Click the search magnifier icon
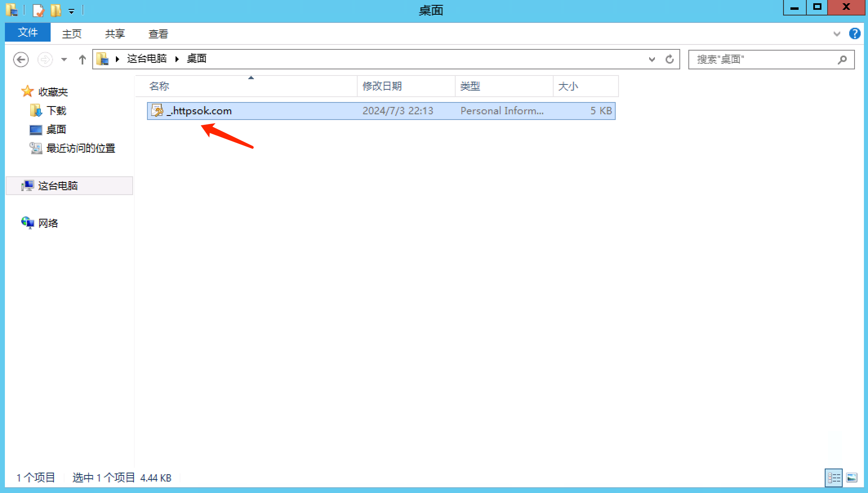Viewport: 868px width, 493px height. (842, 60)
